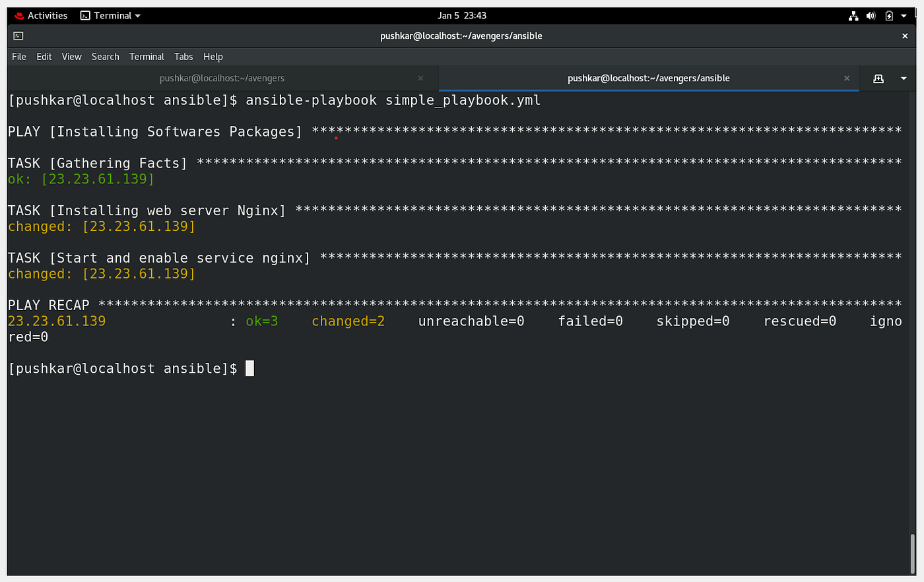The height and width of the screenshot is (582, 924).
Task: Click the PLAY [Installing Softwares Packages] line
Action: point(455,132)
